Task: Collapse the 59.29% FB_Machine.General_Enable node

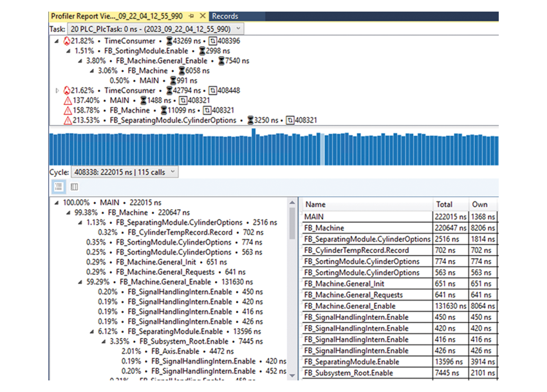Action: (x=80, y=282)
